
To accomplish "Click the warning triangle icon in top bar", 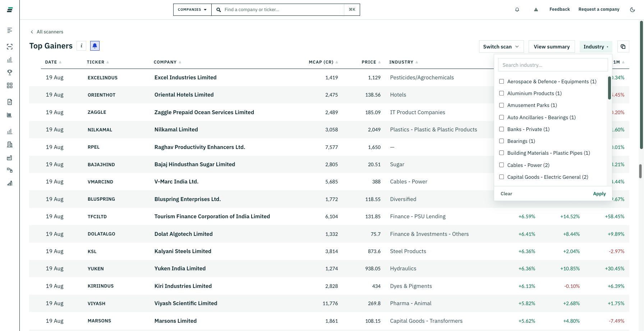I will pyautogui.click(x=536, y=10).
